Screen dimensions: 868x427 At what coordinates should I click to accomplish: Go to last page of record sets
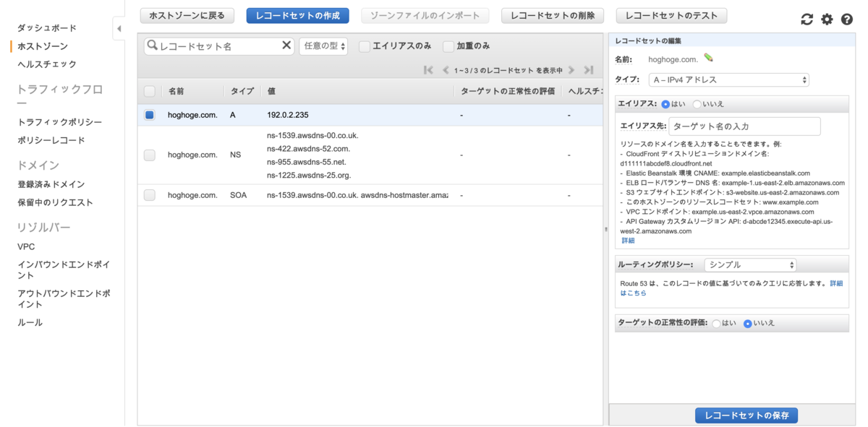tap(589, 70)
